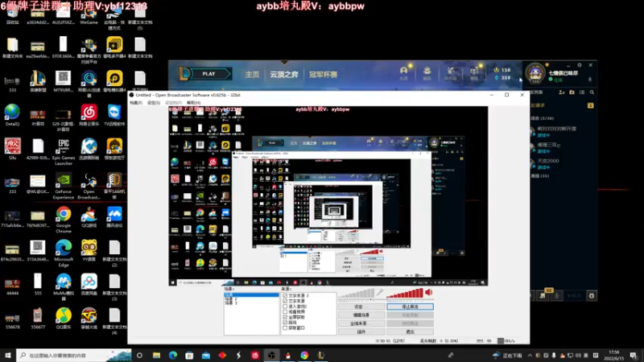Launch Google Chrome from the desktop
This screenshot has width=644, height=362.
[64, 220]
